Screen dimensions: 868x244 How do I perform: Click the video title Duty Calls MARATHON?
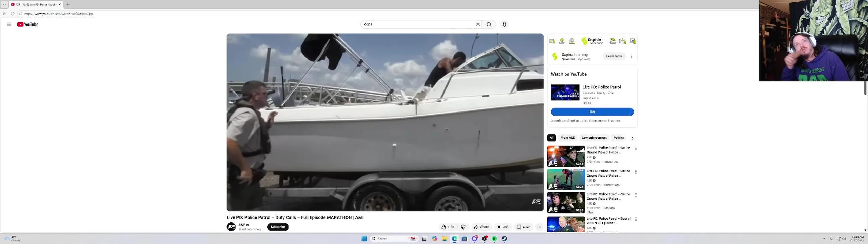click(x=295, y=218)
